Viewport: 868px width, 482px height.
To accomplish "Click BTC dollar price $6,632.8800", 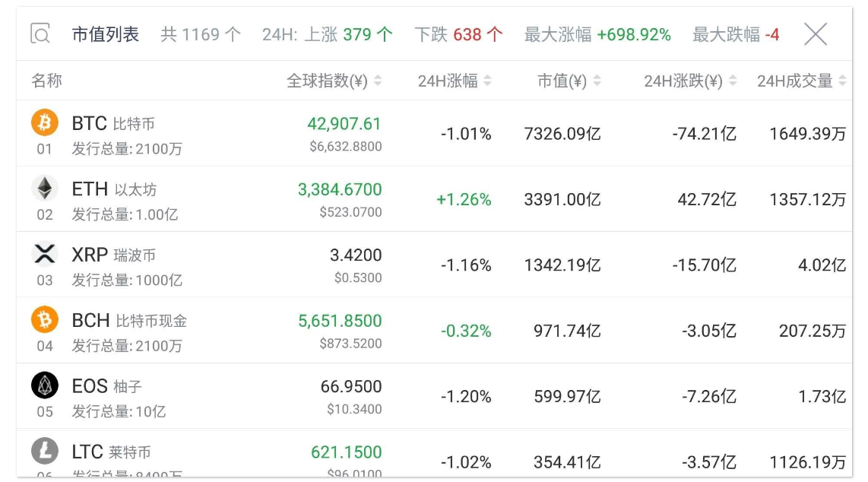I will (x=345, y=146).
